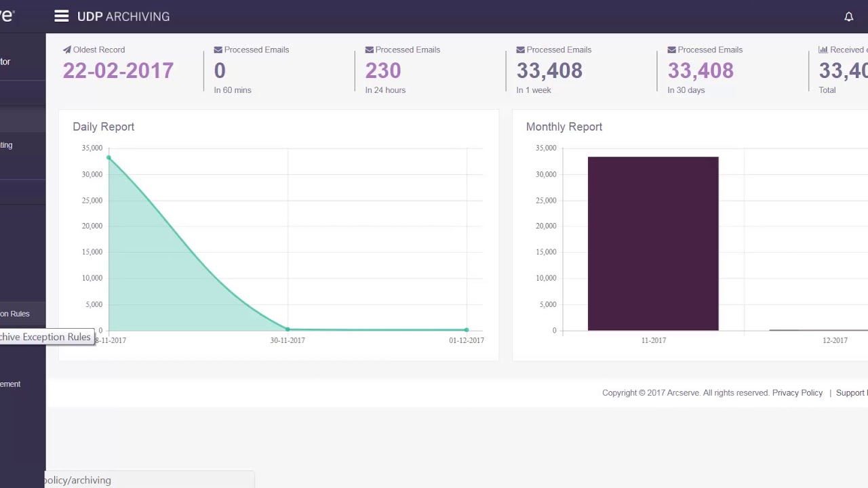Select the oldest record date 22-02-2017
This screenshot has height=488, width=868.
[118, 70]
